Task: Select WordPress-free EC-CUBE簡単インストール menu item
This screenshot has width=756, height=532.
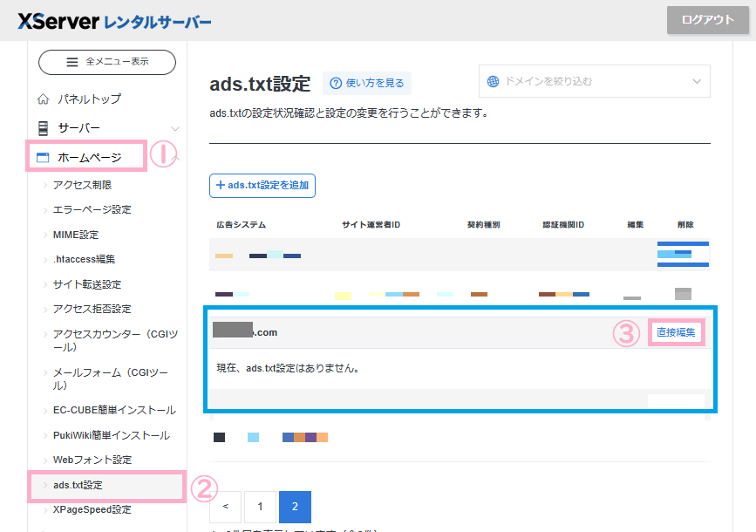Action: [x=113, y=410]
